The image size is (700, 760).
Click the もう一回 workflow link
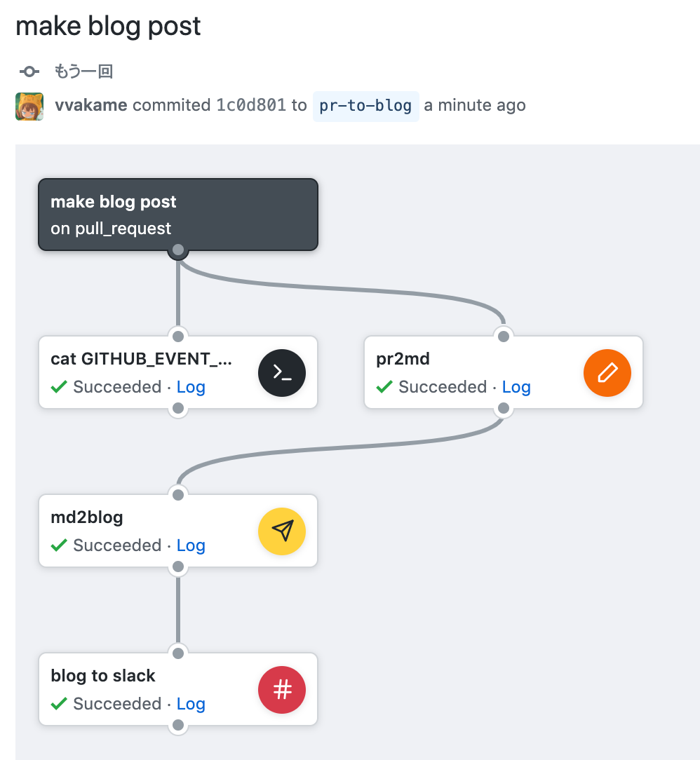84,71
